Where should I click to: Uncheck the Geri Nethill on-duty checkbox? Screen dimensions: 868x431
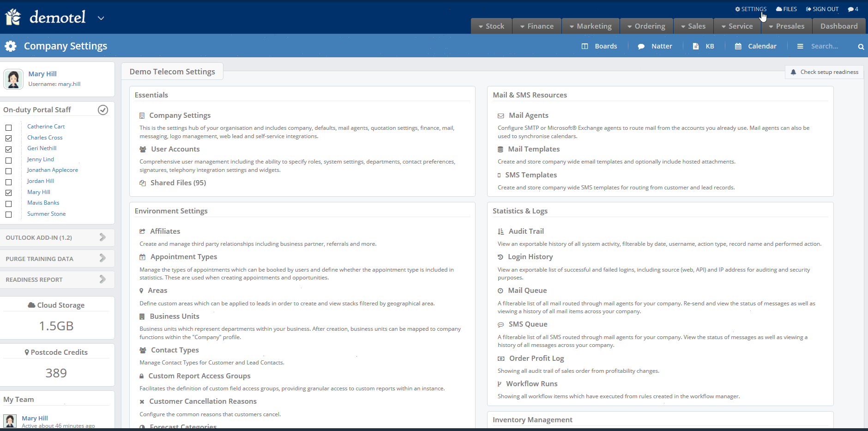click(x=8, y=149)
